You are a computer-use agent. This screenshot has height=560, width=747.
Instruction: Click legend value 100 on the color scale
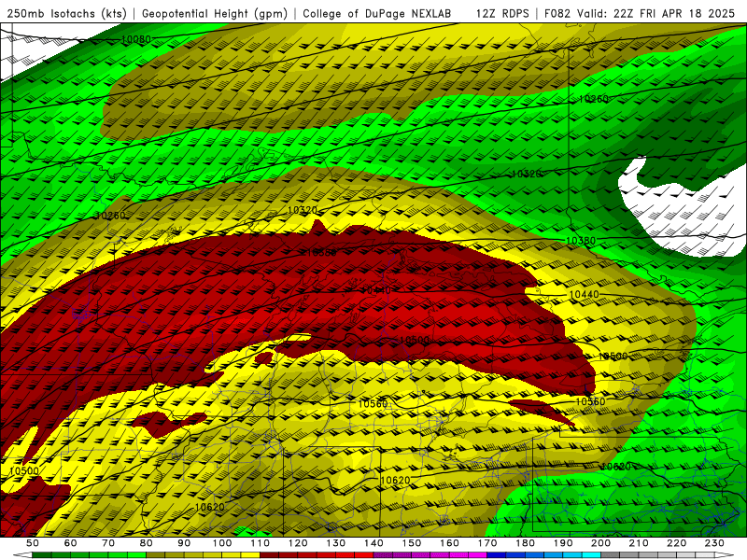pos(222,543)
